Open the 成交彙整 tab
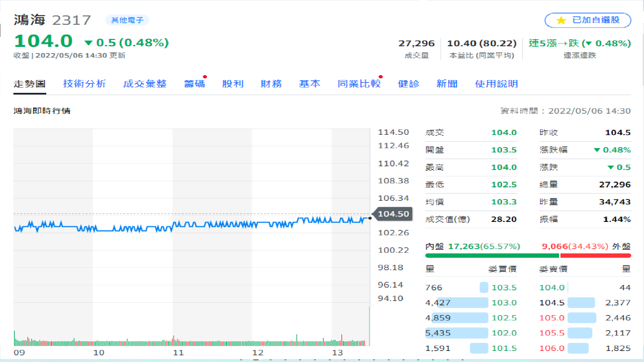This screenshot has width=644, height=362. [x=145, y=84]
